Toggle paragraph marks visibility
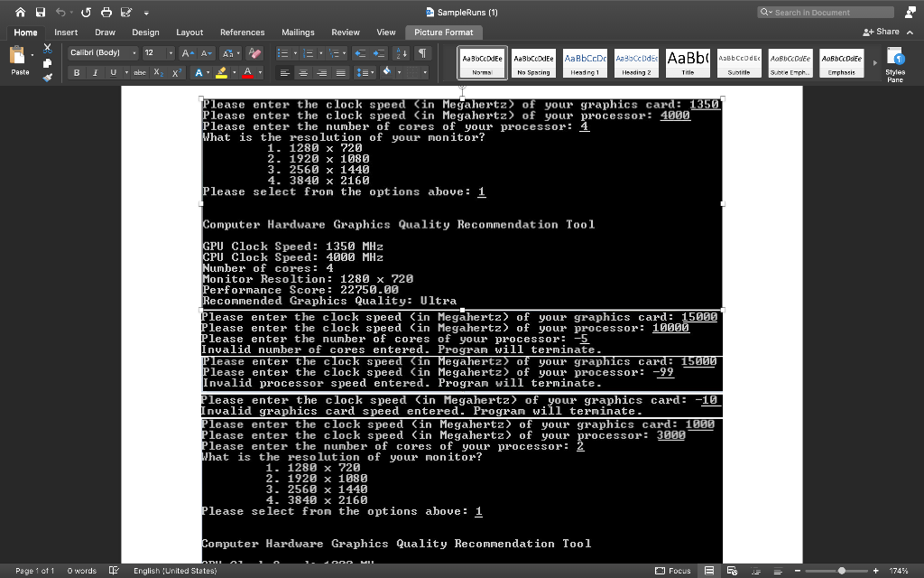This screenshot has height=578, width=924. pos(420,53)
